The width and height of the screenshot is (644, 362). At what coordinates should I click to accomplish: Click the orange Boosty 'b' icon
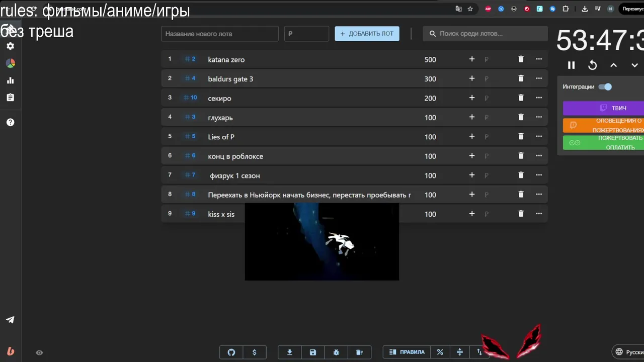click(10, 351)
